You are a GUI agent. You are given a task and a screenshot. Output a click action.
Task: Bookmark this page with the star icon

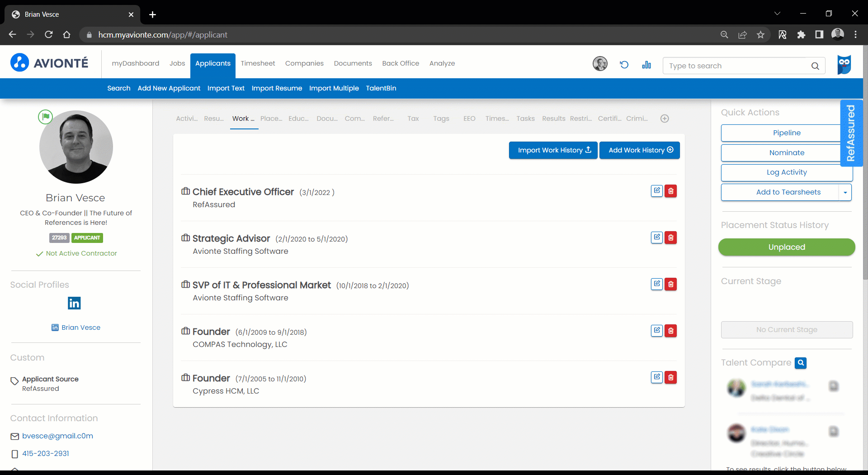coord(761,35)
